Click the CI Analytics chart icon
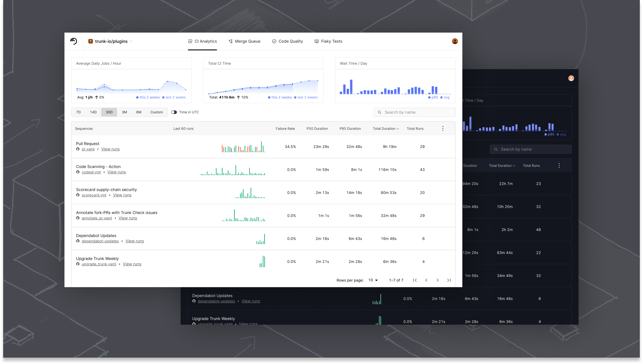Screen dimensions: 643x364 pos(190,41)
